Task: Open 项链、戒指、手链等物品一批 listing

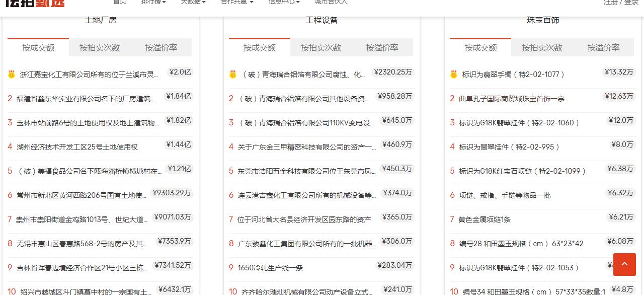Action: 505,195
